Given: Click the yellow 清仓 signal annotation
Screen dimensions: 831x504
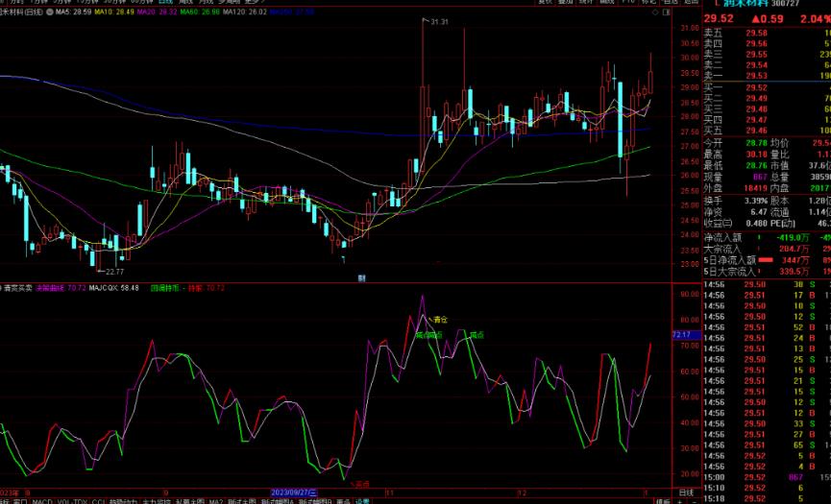Looking at the screenshot, I should point(440,320).
